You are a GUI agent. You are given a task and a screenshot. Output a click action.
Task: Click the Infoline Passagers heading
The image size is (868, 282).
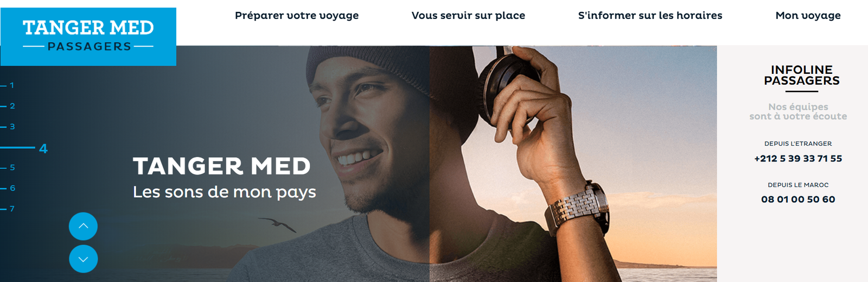(802, 75)
